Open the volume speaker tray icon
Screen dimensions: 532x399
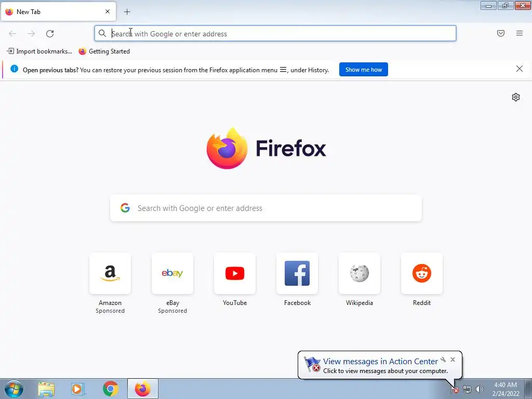[480, 389]
